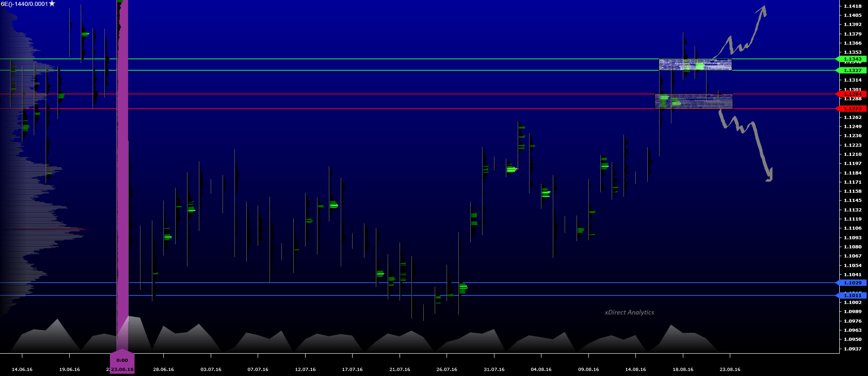This screenshot has height=376, width=868.
Task: Click the green 1.1327 price tag
Action: pos(852,71)
